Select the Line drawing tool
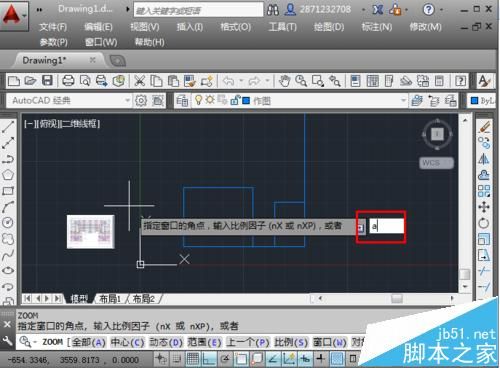Image resolution: width=500 pixels, height=368 pixels. [x=8, y=127]
